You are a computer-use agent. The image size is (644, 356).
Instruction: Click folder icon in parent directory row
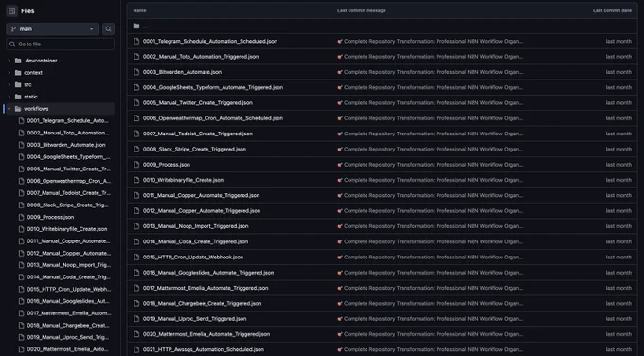point(136,26)
